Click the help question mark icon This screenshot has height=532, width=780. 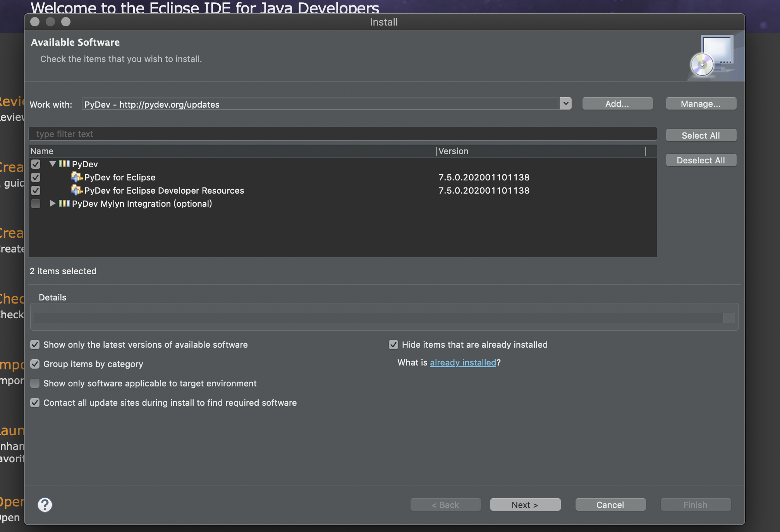[x=45, y=505]
